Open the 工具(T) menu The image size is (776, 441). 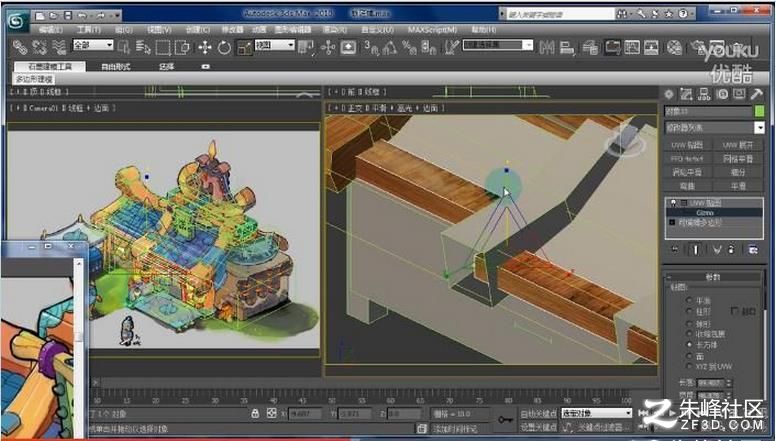[x=89, y=30]
